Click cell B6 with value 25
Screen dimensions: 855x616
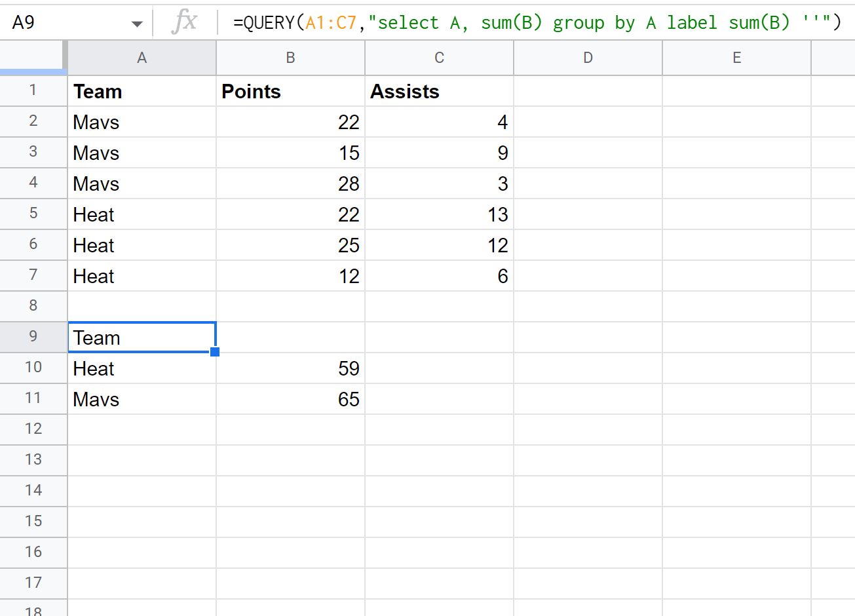290,245
